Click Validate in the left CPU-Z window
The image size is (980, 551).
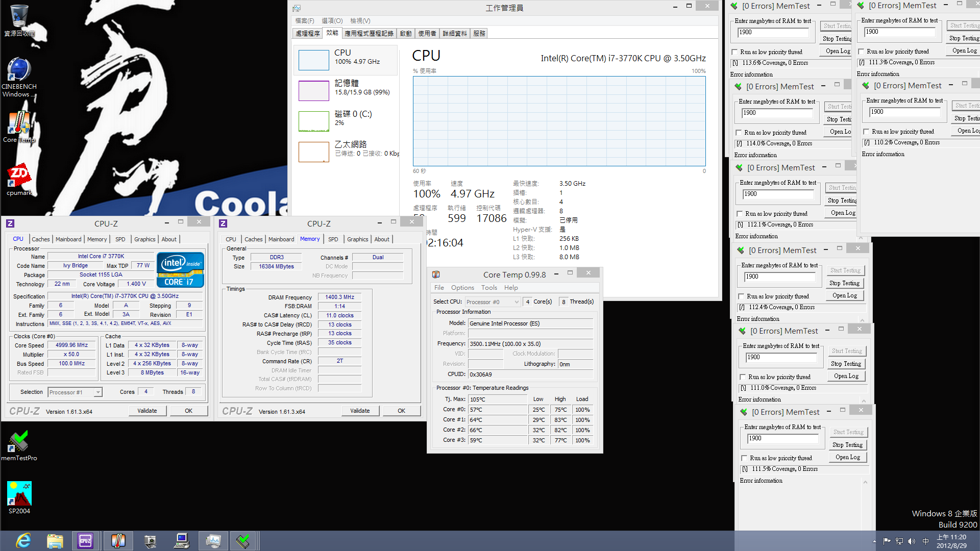coord(147,411)
